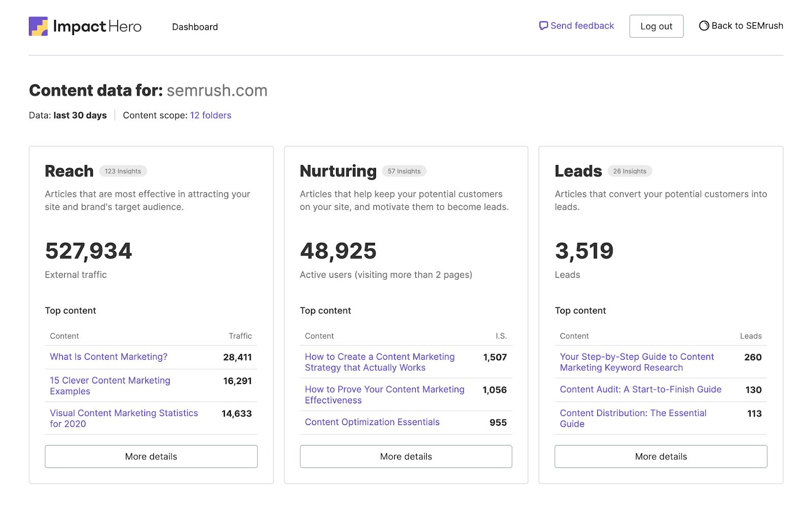This screenshot has width=812, height=509.
Task: Go back to SEMrush
Action: coord(741,26)
